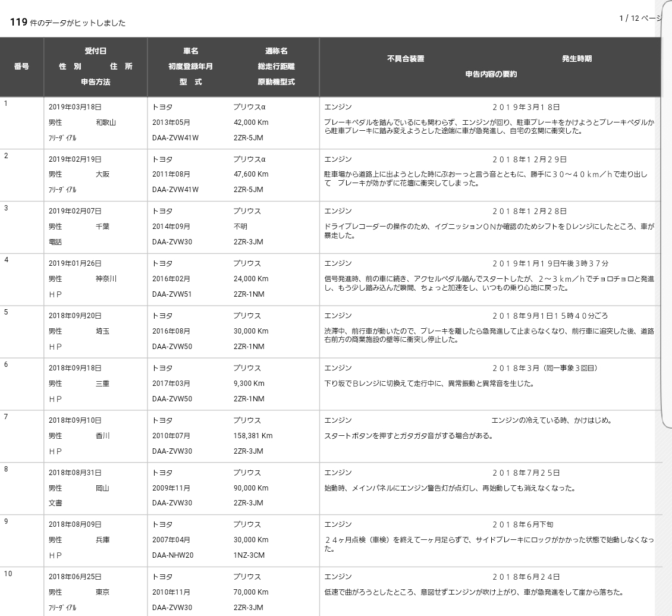Select the date '2019年03月18日' in row 1
The height and width of the screenshot is (616, 672).
[x=75, y=107]
